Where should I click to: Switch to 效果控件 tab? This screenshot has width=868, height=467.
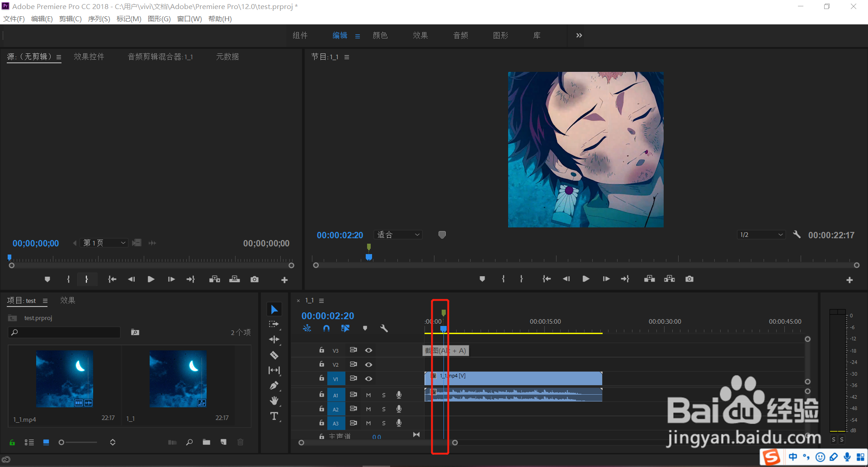[89, 57]
